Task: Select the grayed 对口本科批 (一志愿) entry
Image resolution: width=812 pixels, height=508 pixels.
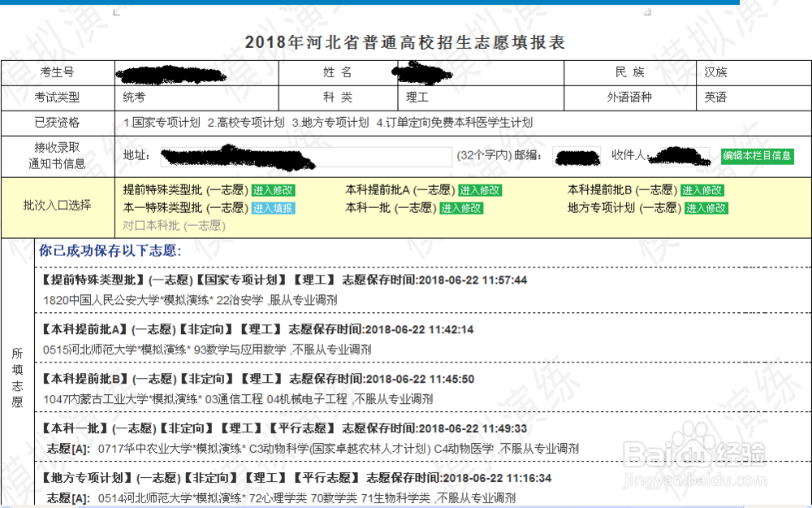Action: [x=173, y=223]
